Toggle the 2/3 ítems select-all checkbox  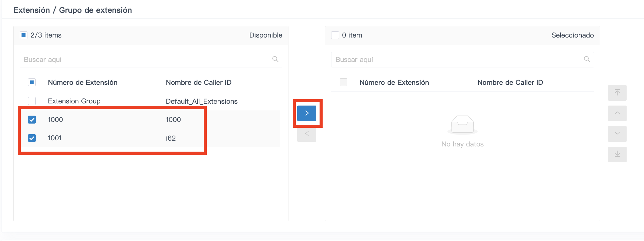[23, 35]
